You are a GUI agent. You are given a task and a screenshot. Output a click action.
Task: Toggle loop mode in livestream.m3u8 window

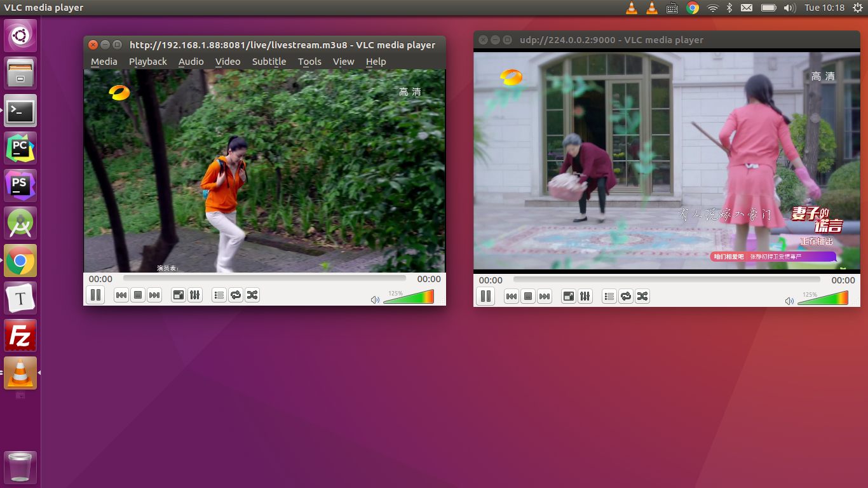click(236, 295)
